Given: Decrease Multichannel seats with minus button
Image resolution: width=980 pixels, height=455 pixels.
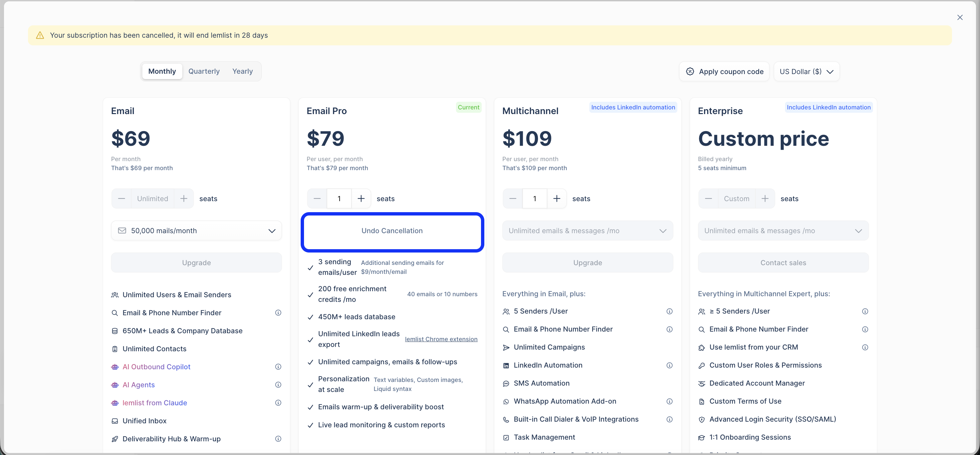Looking at the screenshot, I should tap(512, 199).
